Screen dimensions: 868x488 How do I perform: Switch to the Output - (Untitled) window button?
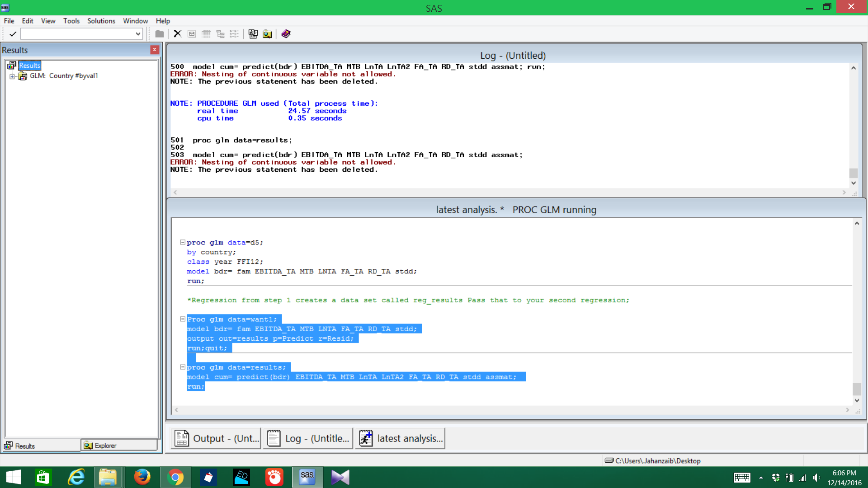pos(216,438)
